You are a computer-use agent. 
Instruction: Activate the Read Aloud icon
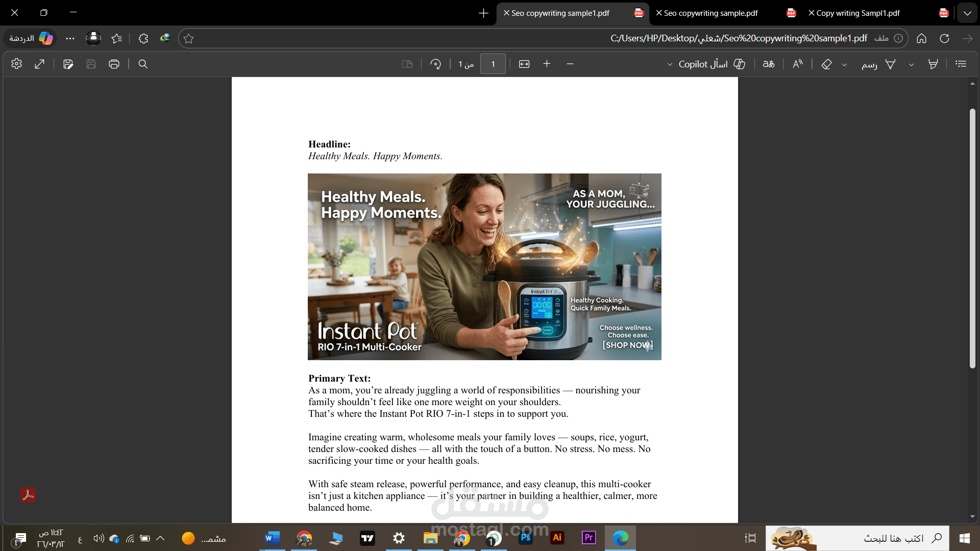coord(797,64)
